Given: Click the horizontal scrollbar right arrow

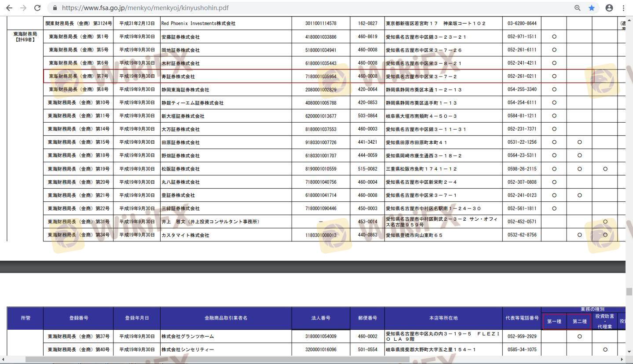Looking at the screenshot, I should click(622, 360).
